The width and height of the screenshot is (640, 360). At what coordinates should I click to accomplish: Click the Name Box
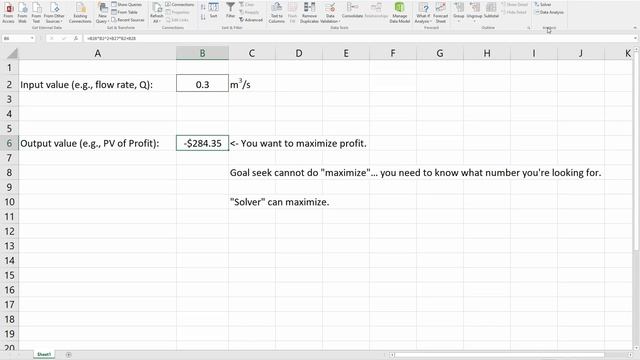click(15, 38)
